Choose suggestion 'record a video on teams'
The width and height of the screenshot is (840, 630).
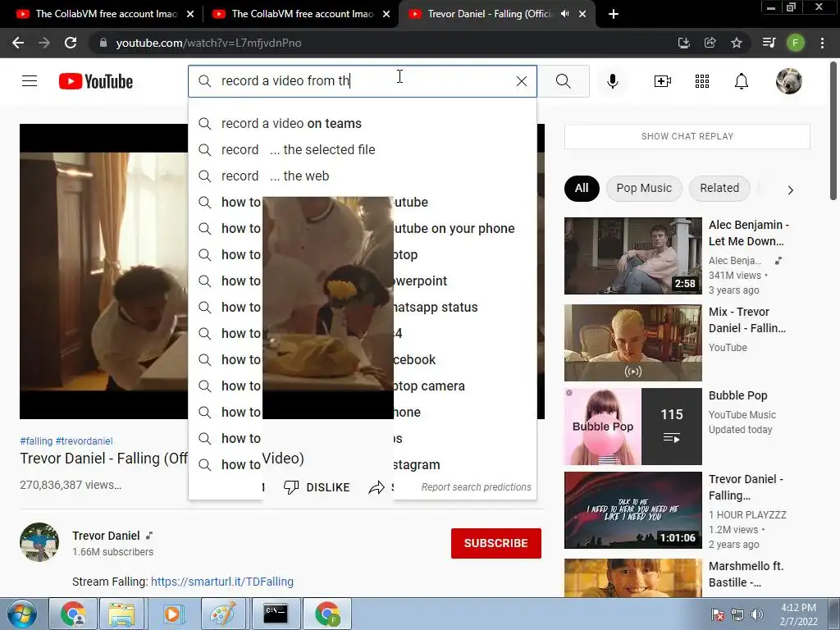pos(362,123)
